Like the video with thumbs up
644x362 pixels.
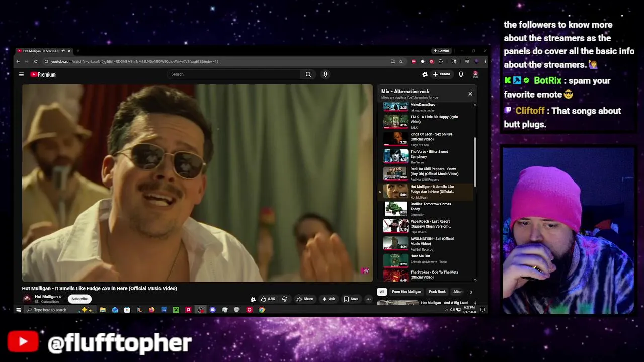click(x=268, y=299)
